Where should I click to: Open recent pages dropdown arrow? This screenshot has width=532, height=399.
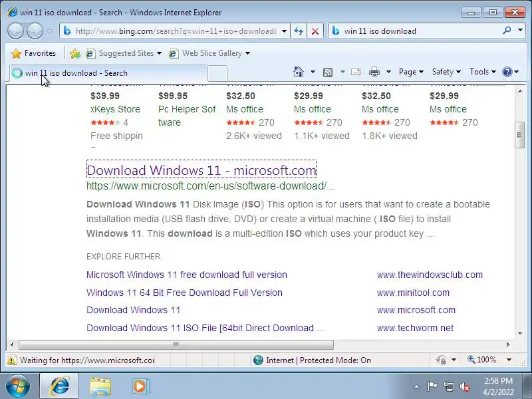tap(50, 31)
